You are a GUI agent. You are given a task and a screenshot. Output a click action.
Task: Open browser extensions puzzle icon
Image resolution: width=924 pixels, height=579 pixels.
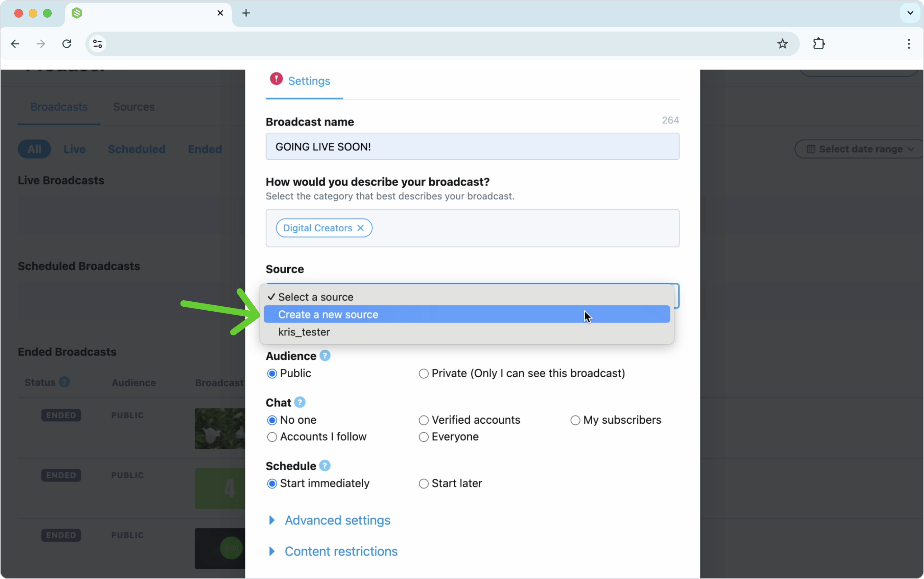pos(819,44)
